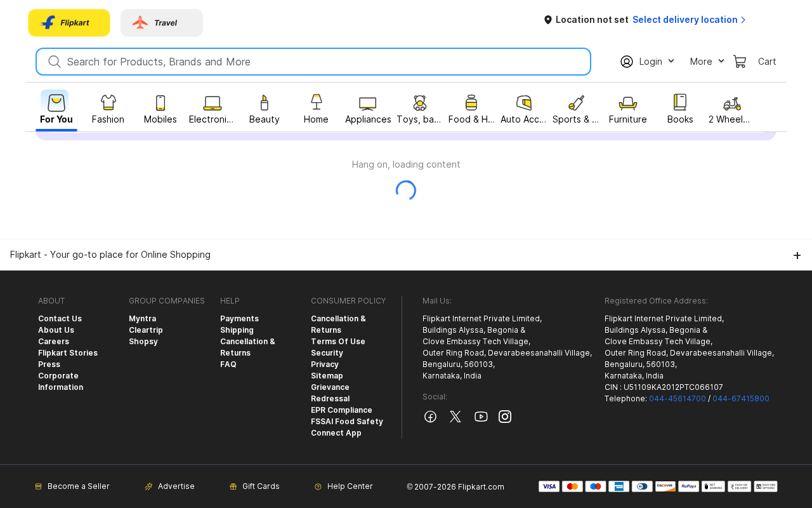812x508 pixels.
Task: Open Terms Of Use policy
Action: (338, 342)
